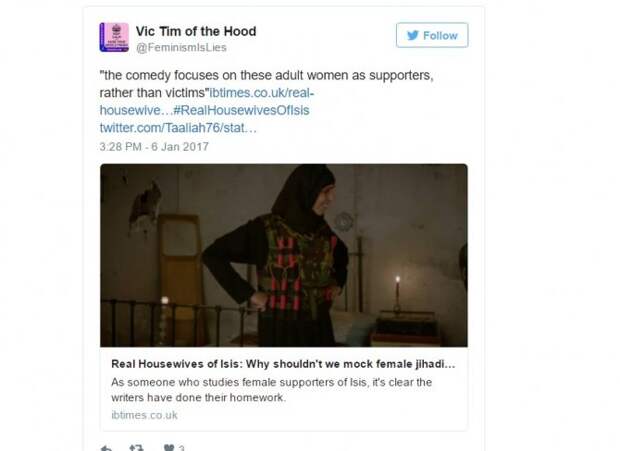The width and height of the screenshot is (620, 451).
Task: Open the Vic Tim of the Hood avatar
Action: (114, 38)
